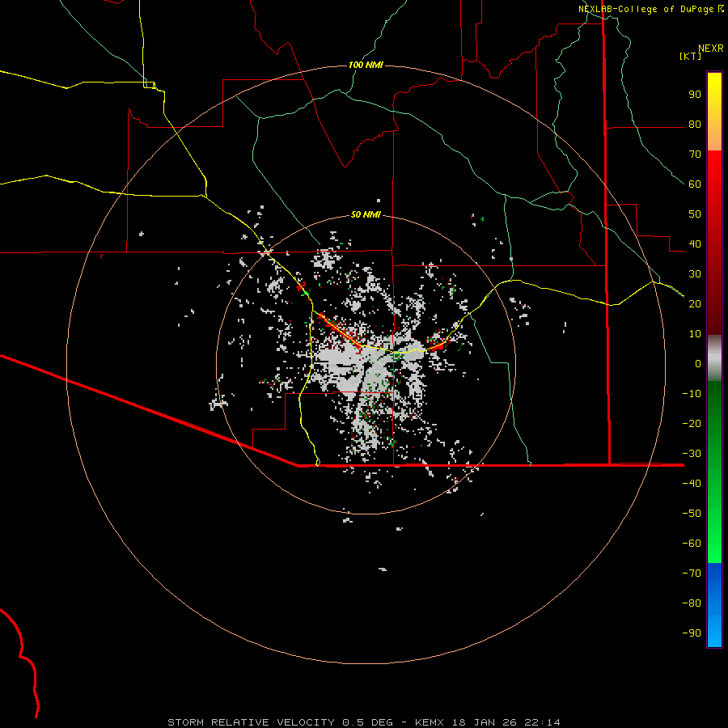Click the 40 value on velocity scale
The width and height of the screenshot is (728, 728).
(x=695, y=243)
